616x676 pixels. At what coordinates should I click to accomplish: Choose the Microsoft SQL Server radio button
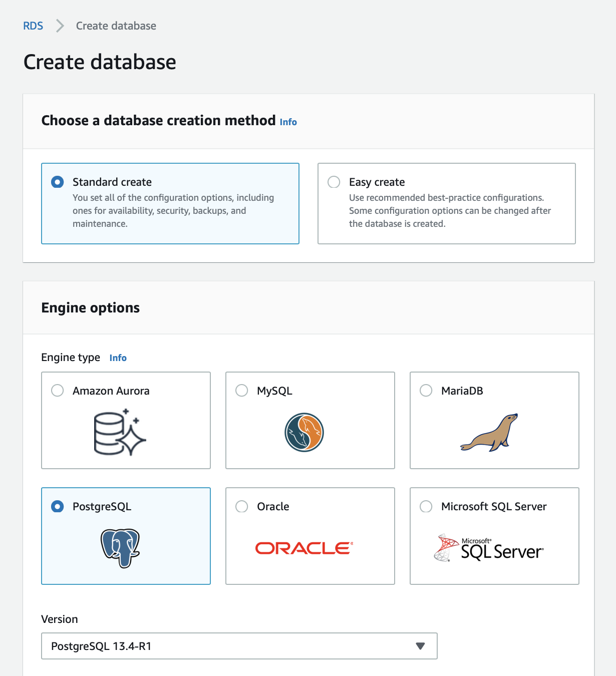tap(426, 506)
